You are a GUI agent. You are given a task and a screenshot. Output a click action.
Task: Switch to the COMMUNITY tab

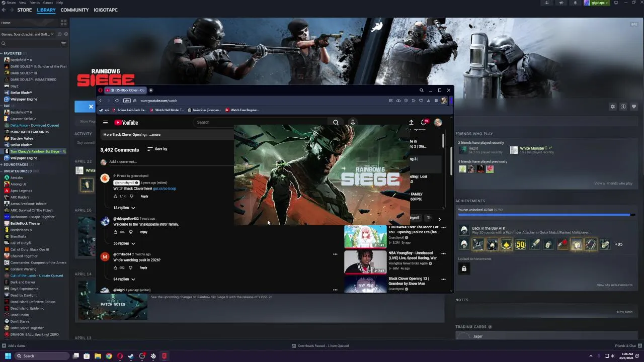pos(74,10)
